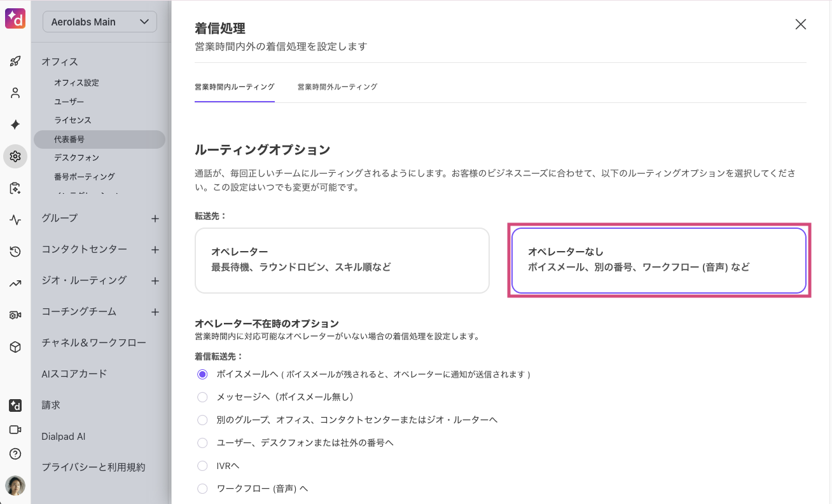Open the person contacts icon in sidebar

[15, 93]
